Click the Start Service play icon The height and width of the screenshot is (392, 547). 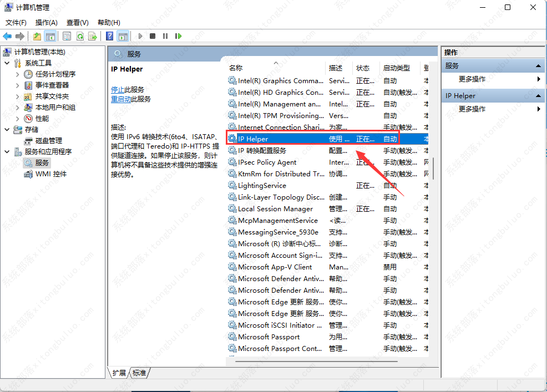[x=140, y=36]
